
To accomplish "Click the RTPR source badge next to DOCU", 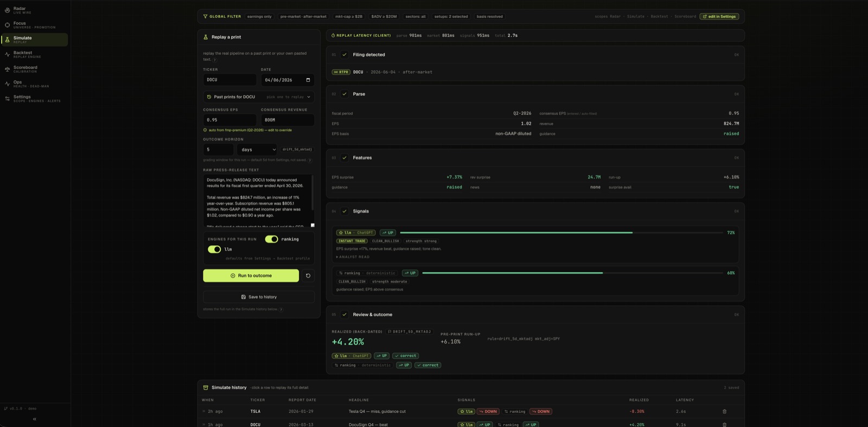I will coord(341,72).
